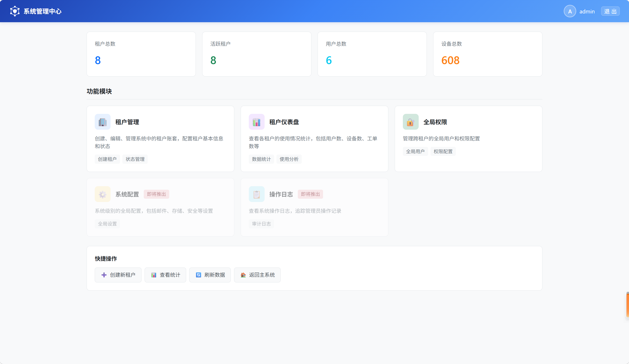
Task: Open 查看统计 quick action
Action: pos(165,275)
